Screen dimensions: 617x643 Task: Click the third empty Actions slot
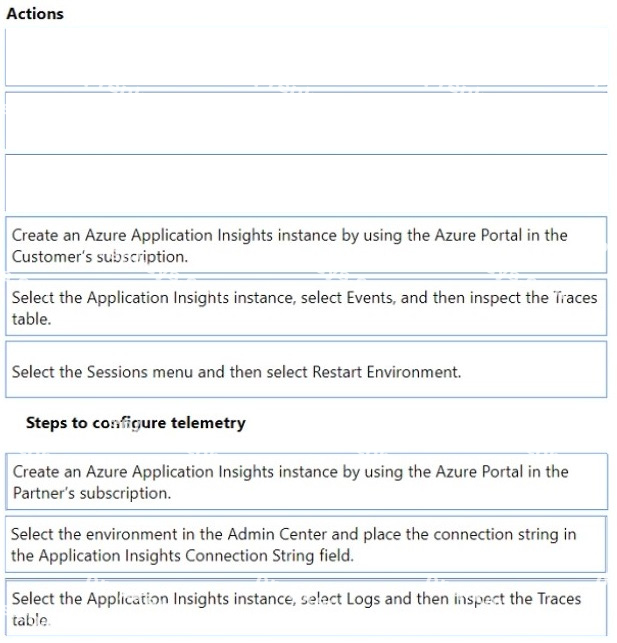[x=306, y=183]
